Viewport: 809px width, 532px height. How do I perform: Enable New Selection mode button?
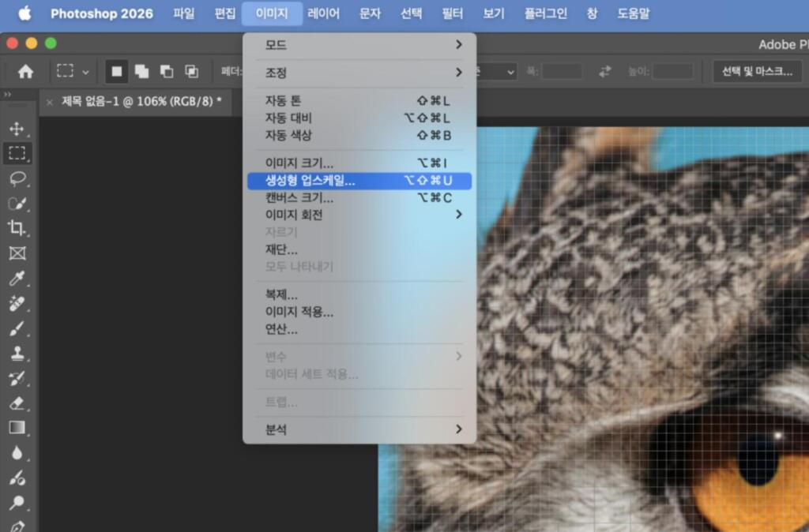[117, 72]
